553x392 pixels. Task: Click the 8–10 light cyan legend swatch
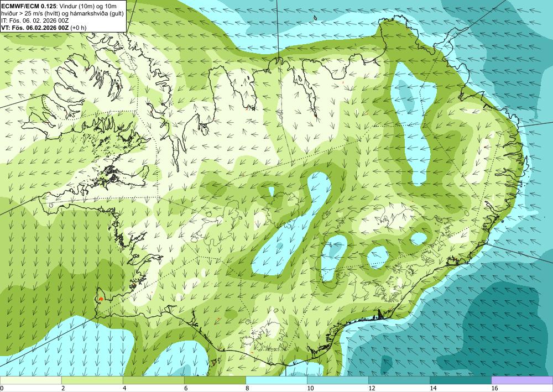(x=276, y=380)
